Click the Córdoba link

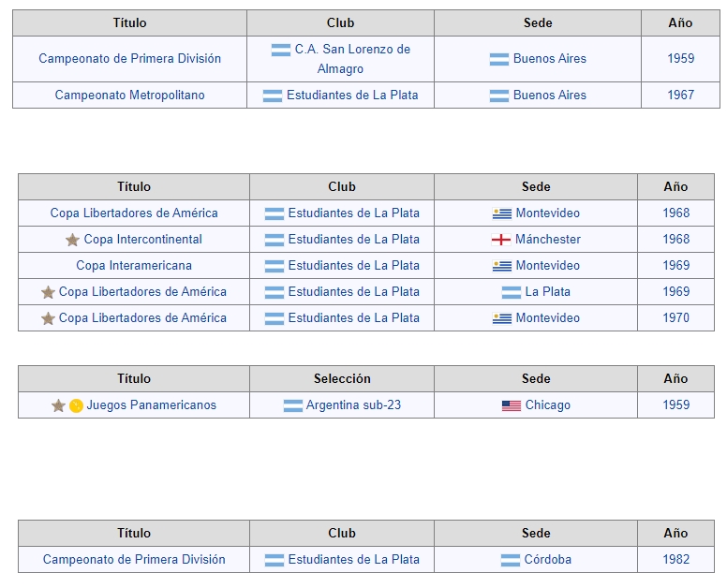[547, 559]
